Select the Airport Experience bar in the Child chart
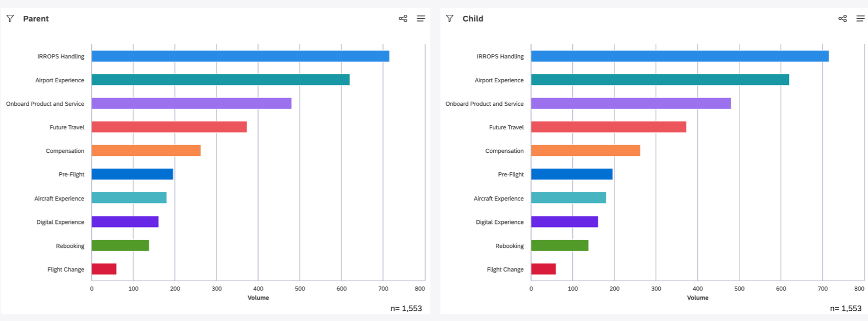 (x=659, y=80)
